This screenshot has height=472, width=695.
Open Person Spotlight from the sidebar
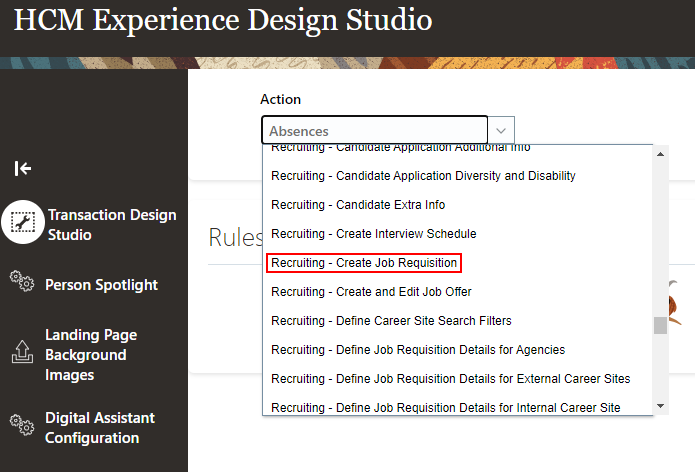pyautogui.click(x=101, y=285)
